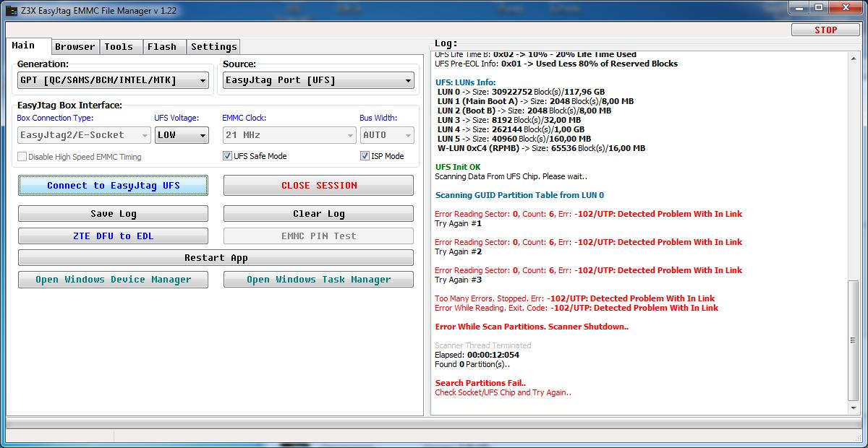Open the Flash tab
Screen dimensions: 868x448
pyautogui.click(x=163, y=47)
